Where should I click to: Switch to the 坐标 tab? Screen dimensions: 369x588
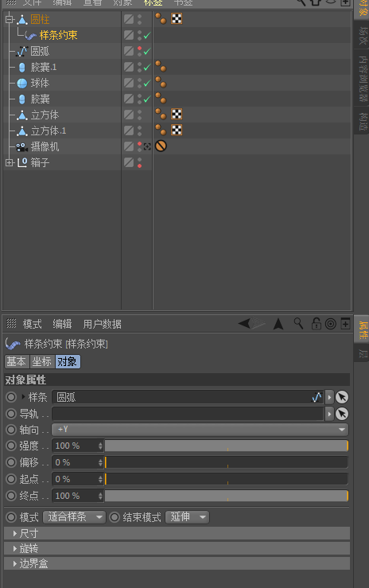pos(41,362)
